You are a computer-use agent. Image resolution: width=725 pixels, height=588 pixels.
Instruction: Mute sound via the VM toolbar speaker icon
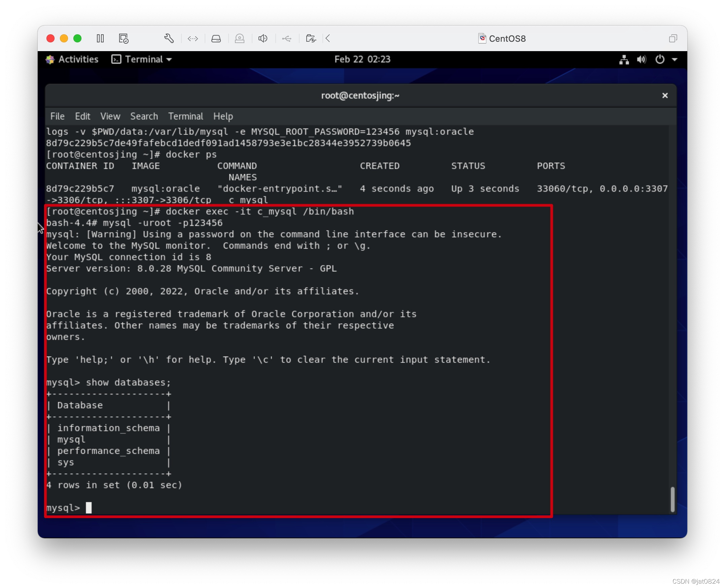coord(263,38)
